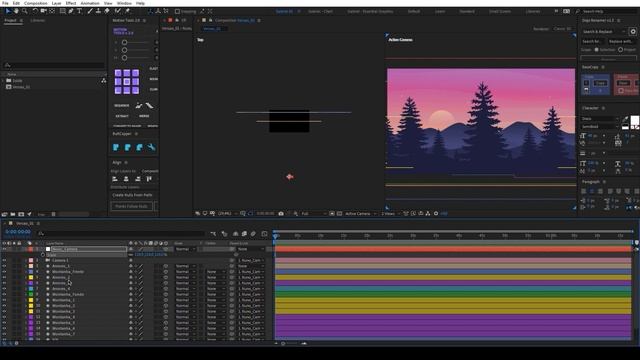
Task: Select the Pan Behind anchor point tool
Action: click(x=52, y=11)
